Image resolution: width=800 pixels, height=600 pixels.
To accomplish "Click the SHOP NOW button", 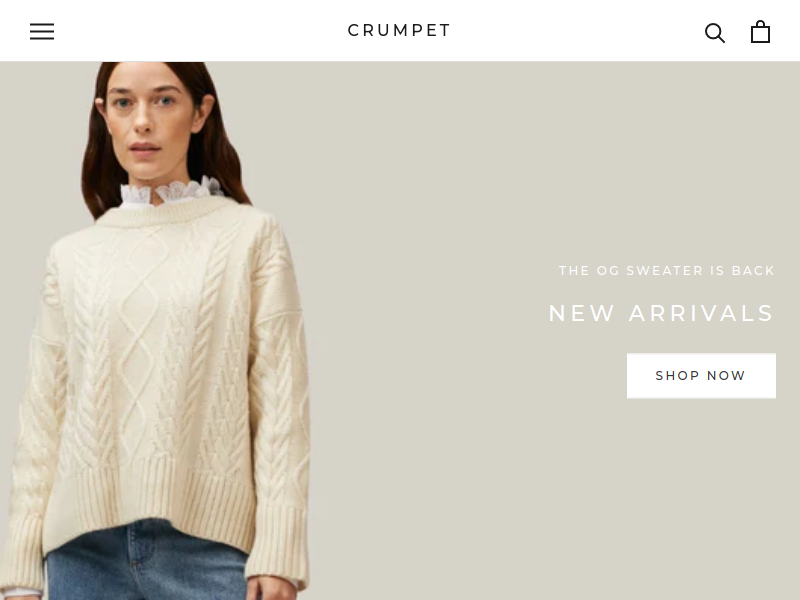I will pyautogui.click(x=701, y=376).
